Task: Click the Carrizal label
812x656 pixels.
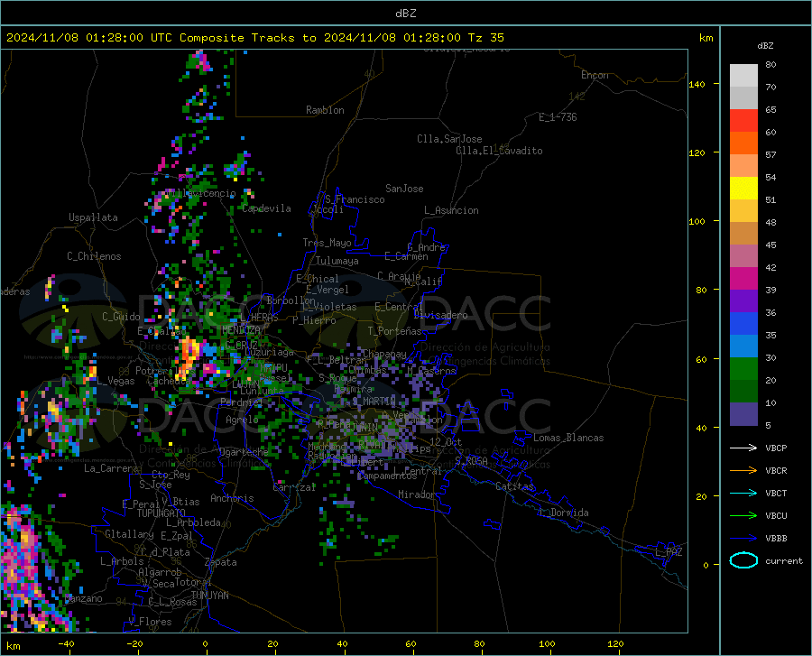Action: (x=294, y=487)
